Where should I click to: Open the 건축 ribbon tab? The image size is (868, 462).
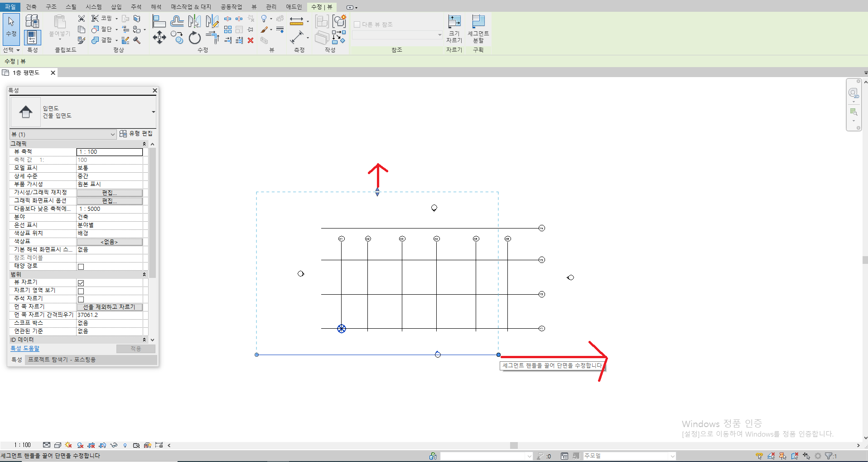coord(31,7)
